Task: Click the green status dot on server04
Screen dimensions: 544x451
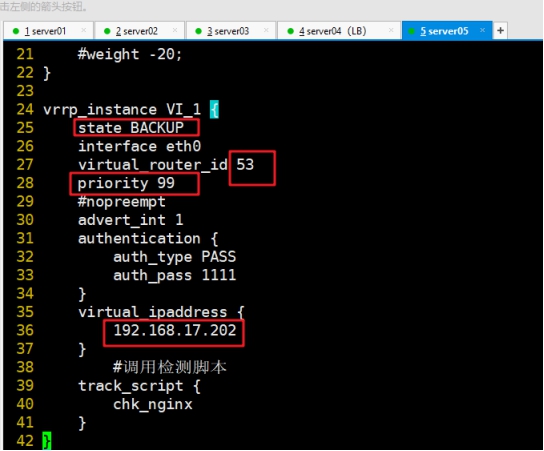Action: tap(291, 31)
